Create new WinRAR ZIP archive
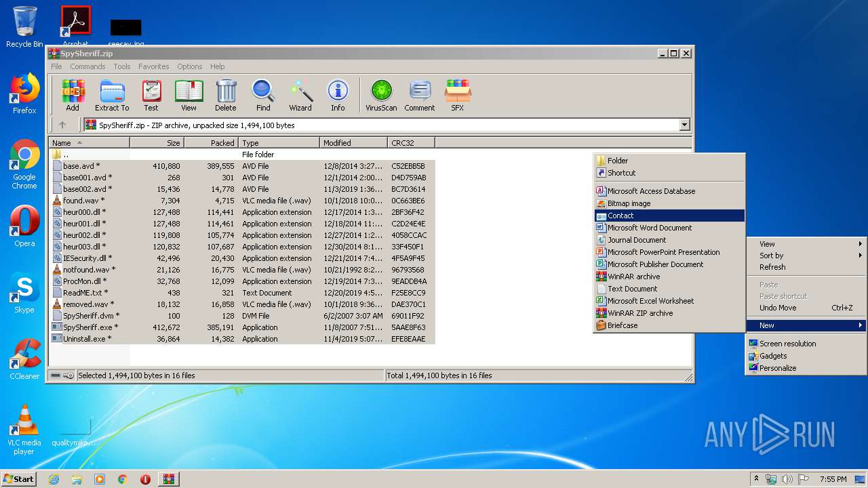 click(669, 313)
